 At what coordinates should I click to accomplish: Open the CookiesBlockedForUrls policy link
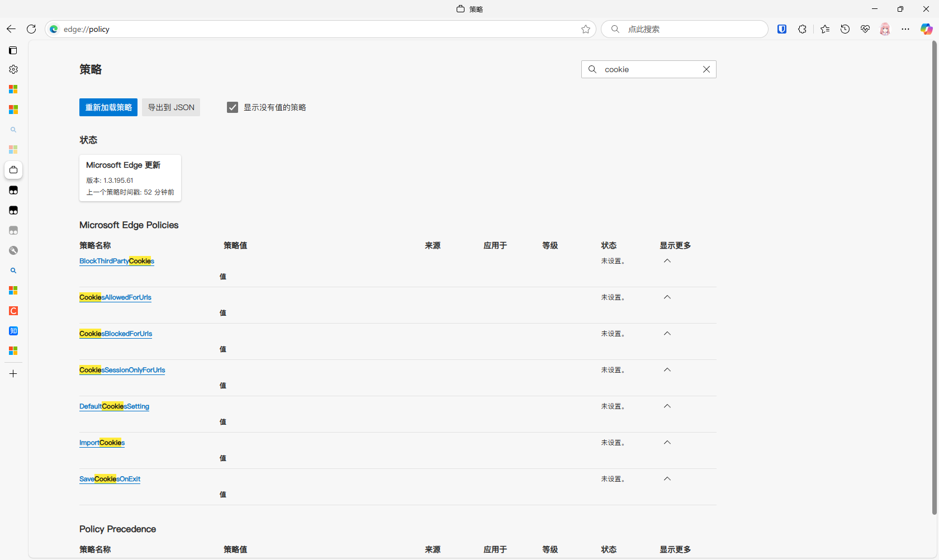pyautogui.click(x=116, y=334)
